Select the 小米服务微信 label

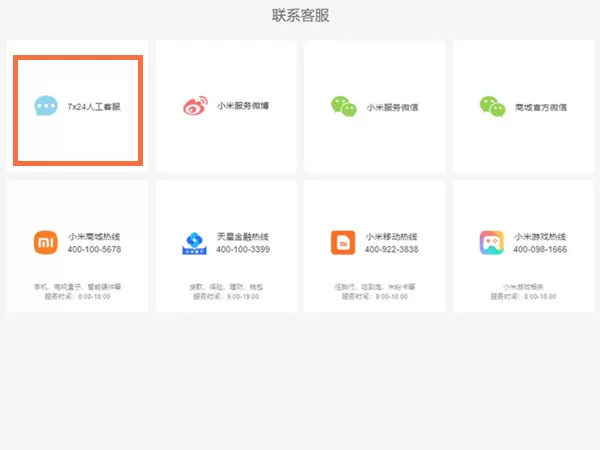392,107
